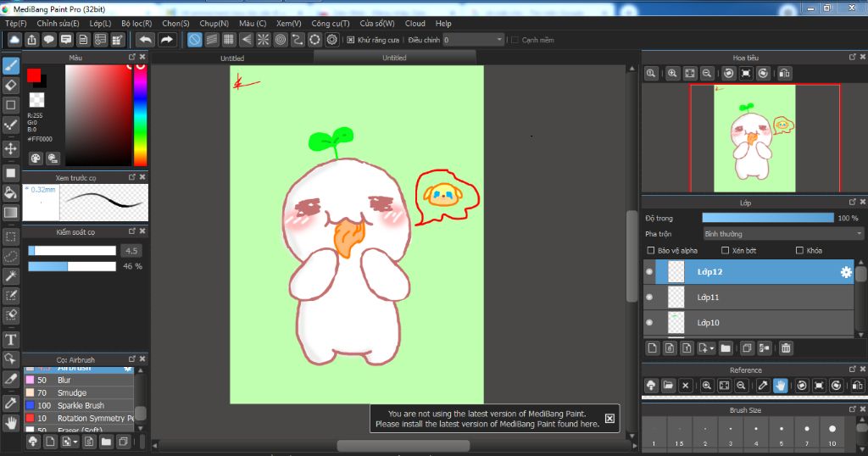The width and height of the screenshot is (868, 456).
Task: Select transparent color swatch
Action: click(x=36, y=100)
